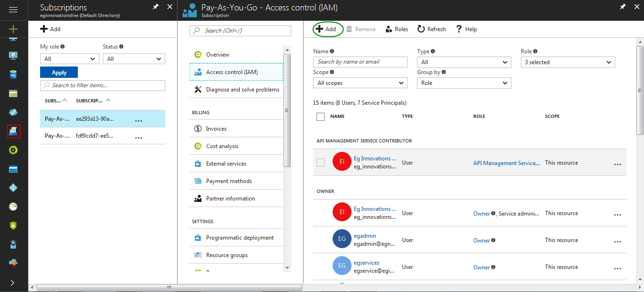This screenshot has height=292, width=644.
Task: Open SQL databases sidebar icon
Action: coord(13,75)
